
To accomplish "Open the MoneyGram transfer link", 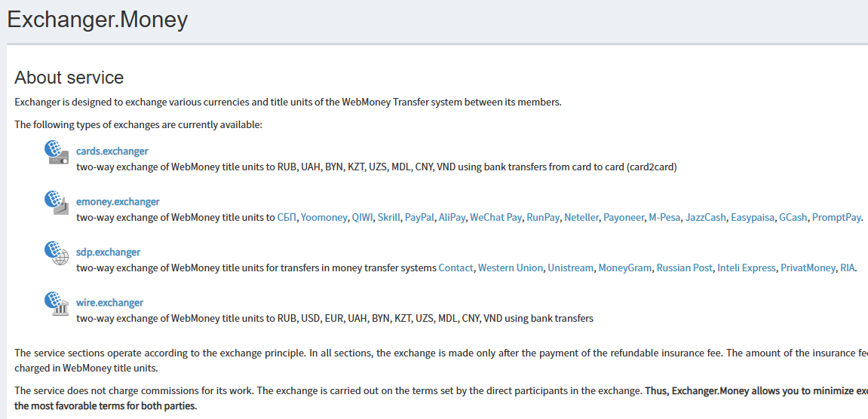I will 624,268.
